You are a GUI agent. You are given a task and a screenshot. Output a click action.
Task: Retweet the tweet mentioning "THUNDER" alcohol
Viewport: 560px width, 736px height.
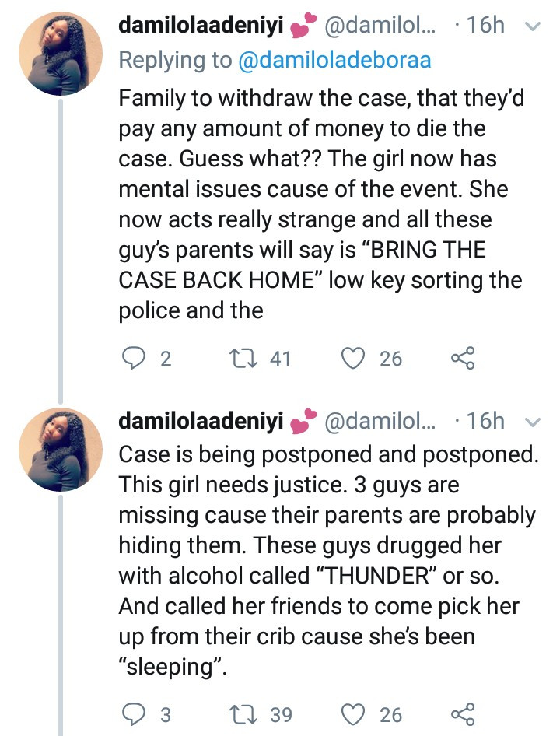(240, 713)
